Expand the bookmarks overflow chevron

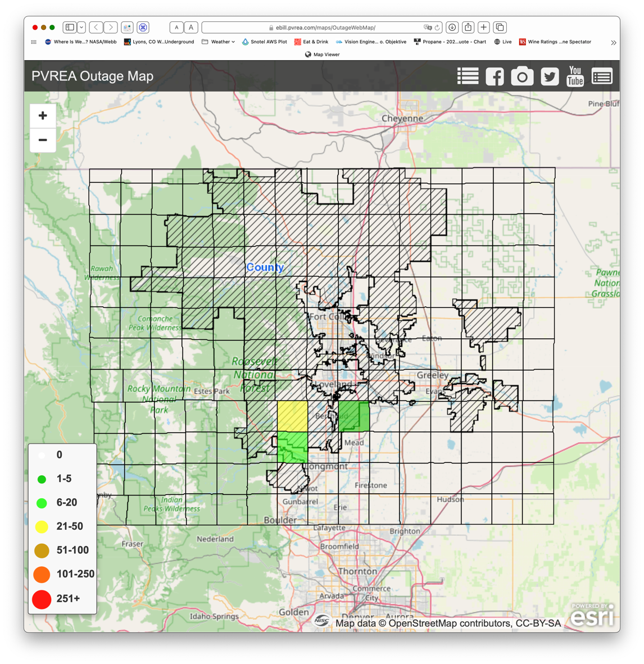coord(613,42)
